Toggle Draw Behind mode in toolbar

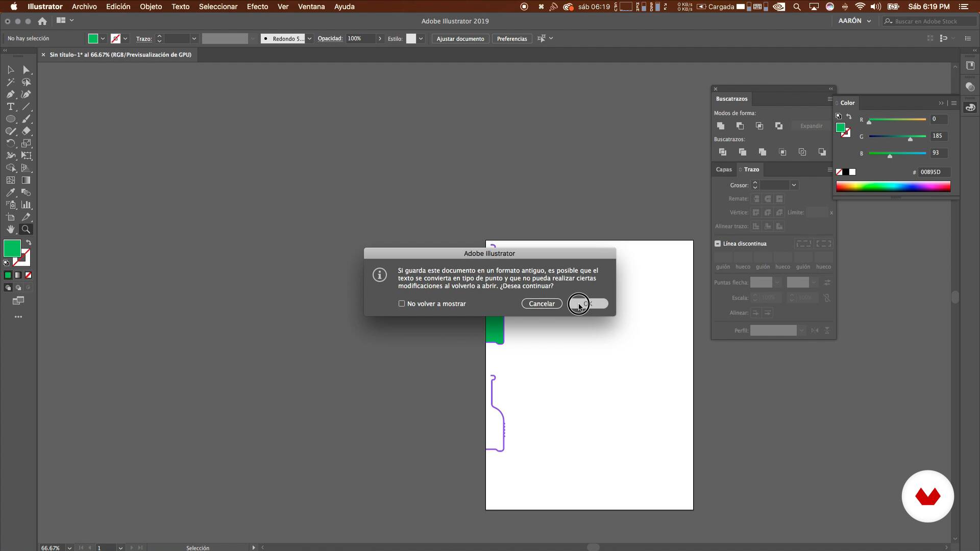[18, 287]
